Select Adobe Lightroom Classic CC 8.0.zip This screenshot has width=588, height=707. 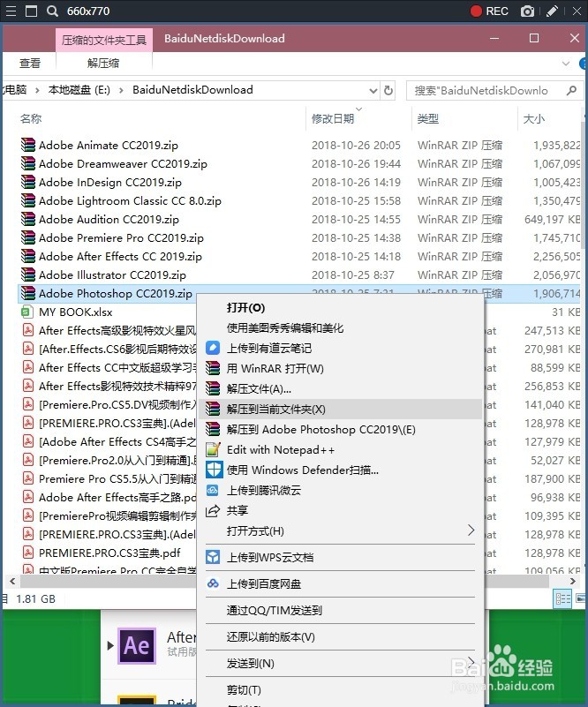click(131, 200)
